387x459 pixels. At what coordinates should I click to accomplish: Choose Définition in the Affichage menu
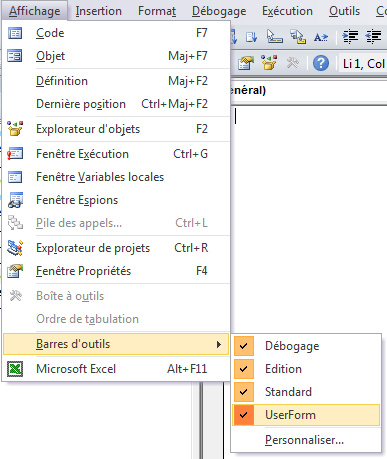(x=116, y=81)
